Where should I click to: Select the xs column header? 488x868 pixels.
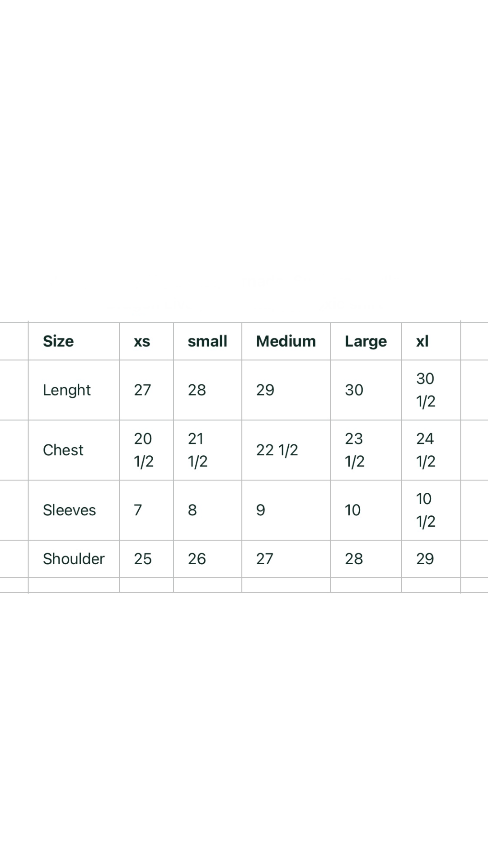tap(142, 341)
